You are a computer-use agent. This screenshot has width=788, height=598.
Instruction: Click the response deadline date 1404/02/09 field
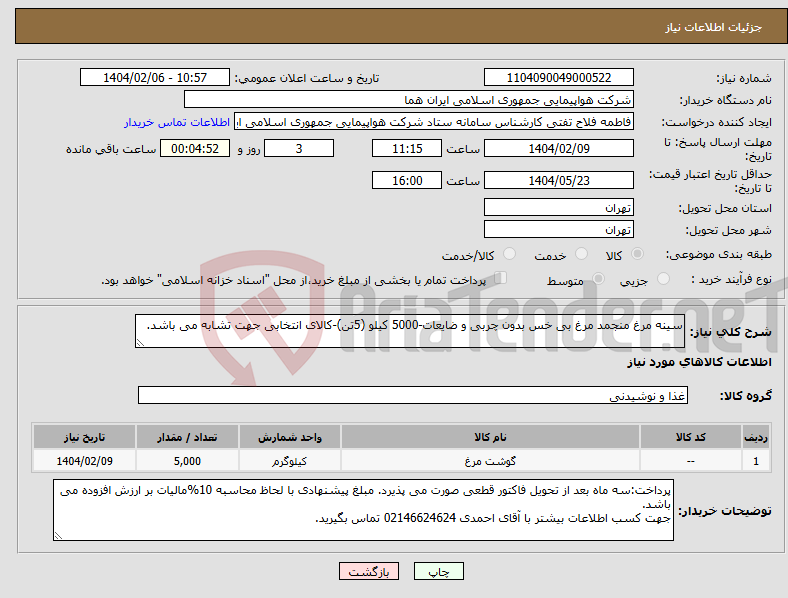(559, 148)
